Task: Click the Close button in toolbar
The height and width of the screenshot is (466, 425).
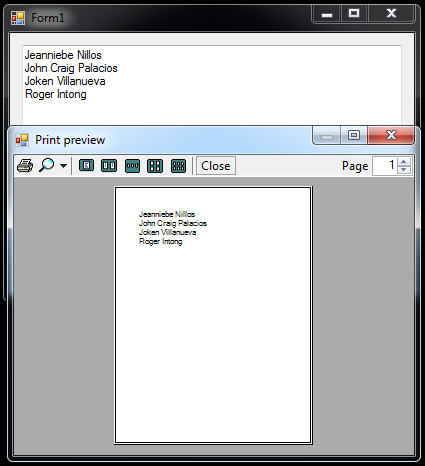Action: point(216,166)
